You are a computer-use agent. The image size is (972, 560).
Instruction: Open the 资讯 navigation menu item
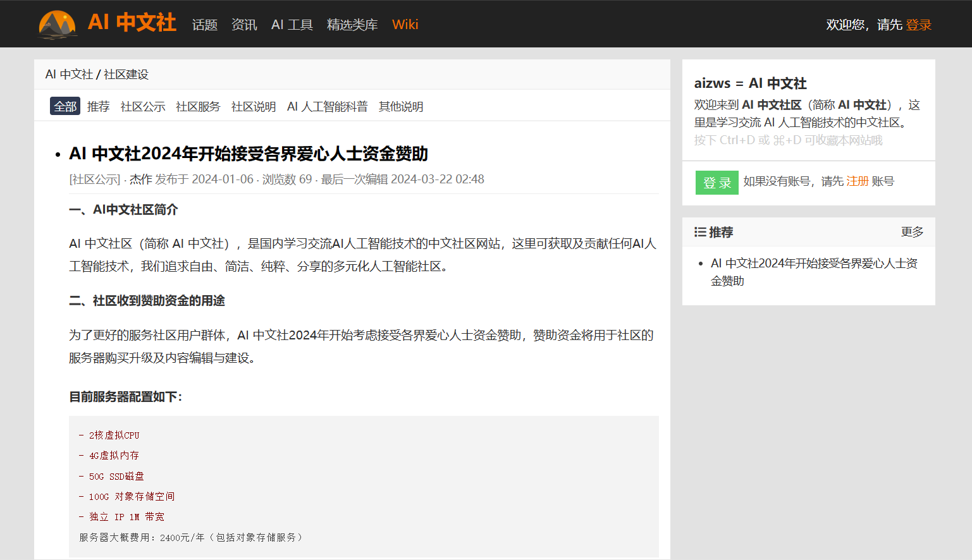[244, 25]
